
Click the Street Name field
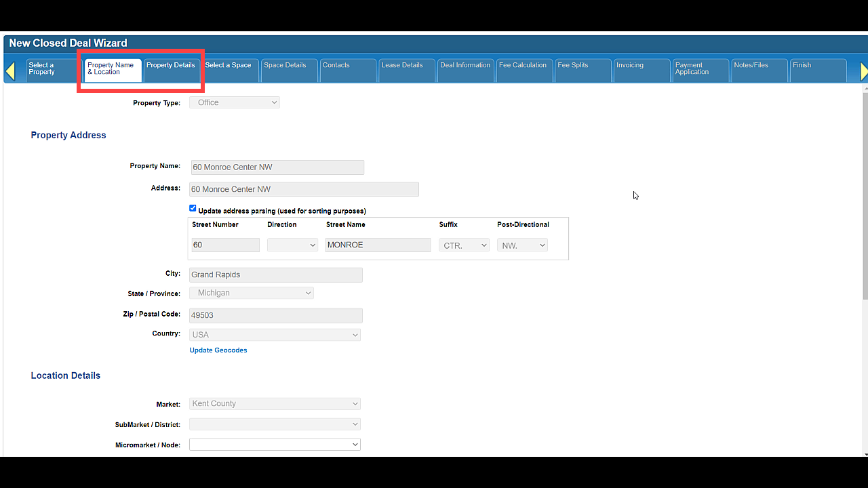(378, 245)
